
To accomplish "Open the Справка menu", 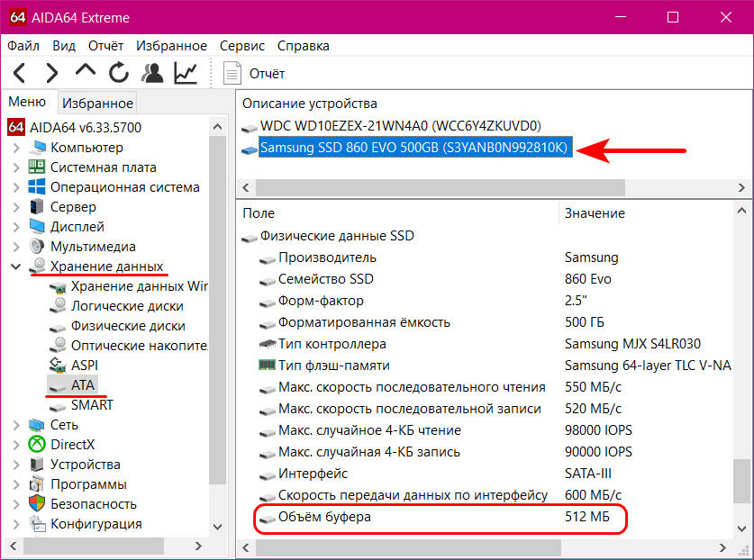I will (x=304, y=46).
